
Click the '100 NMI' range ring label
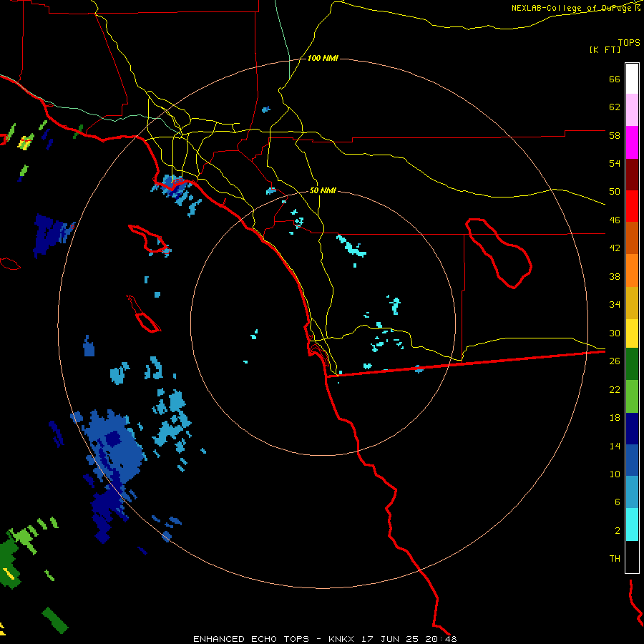pos(323,59)
